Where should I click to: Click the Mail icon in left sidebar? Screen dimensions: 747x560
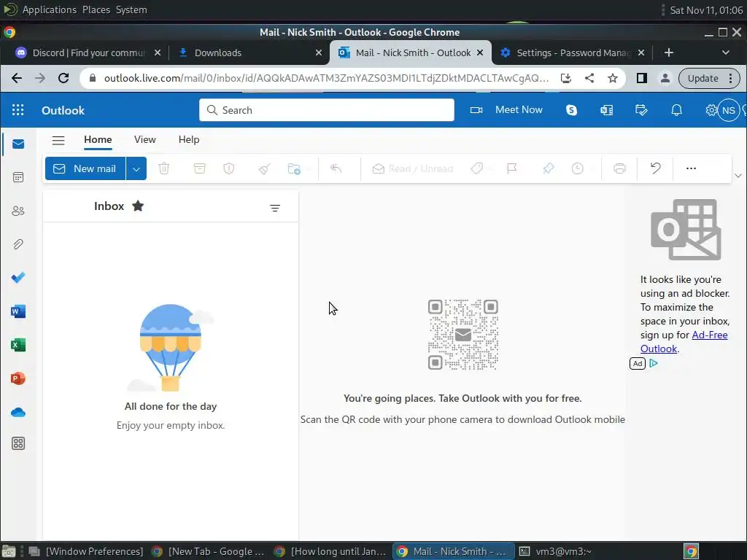point(18,144)
